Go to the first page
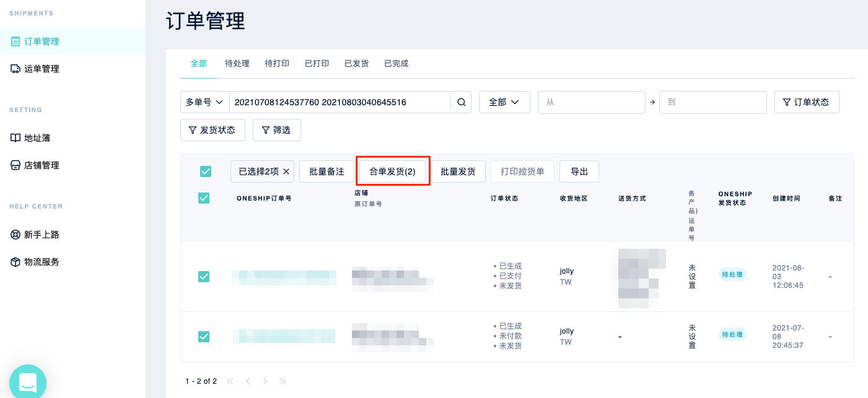The image size is (868, 398). [230, 381]
